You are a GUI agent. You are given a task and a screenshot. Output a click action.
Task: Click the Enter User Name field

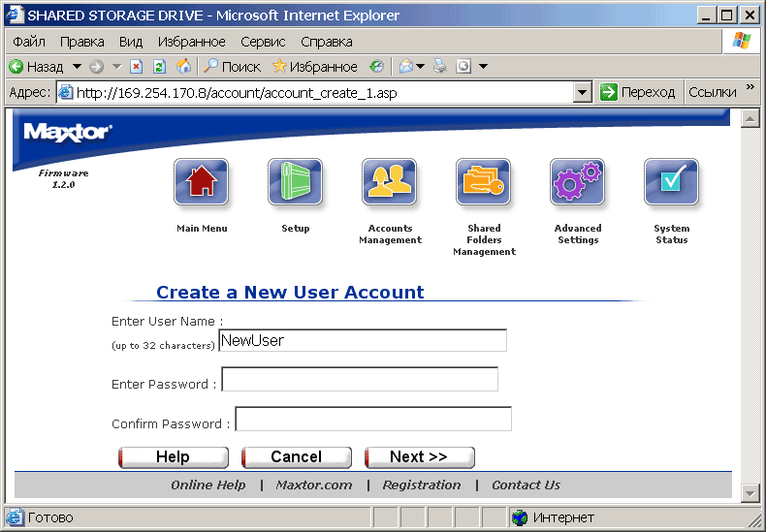363,341
